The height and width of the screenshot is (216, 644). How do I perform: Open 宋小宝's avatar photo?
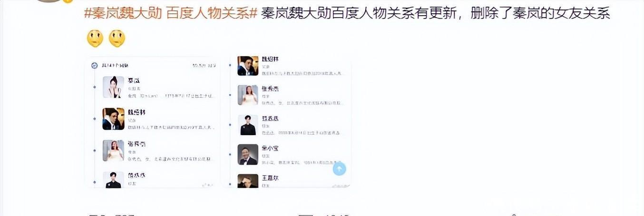click(x=248, y=154)
